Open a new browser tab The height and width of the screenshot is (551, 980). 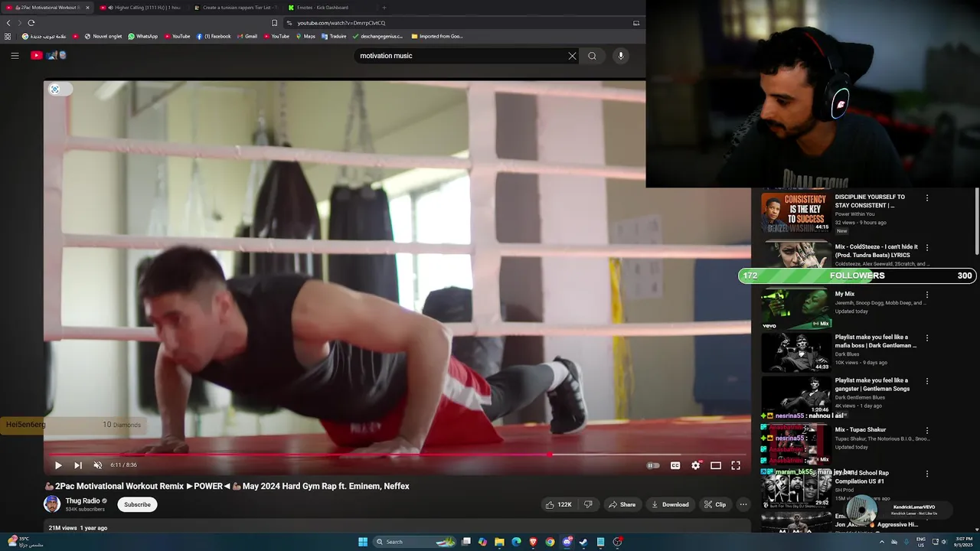(x=384, y=8)
